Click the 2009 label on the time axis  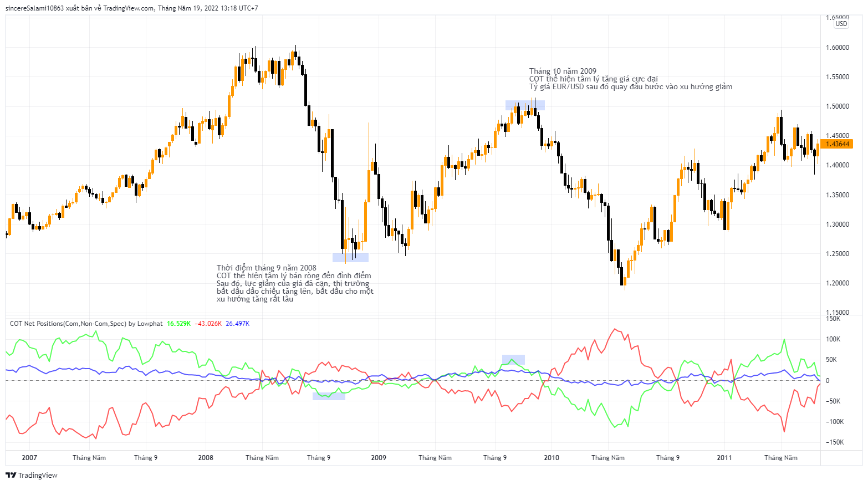point(379,458)
